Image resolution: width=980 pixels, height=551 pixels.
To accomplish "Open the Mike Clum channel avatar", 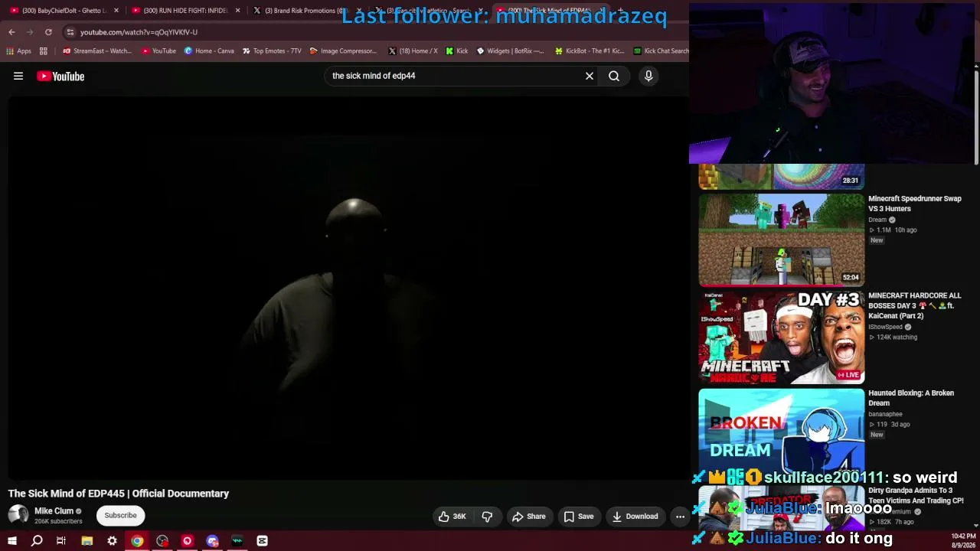I will click(18, 515).
